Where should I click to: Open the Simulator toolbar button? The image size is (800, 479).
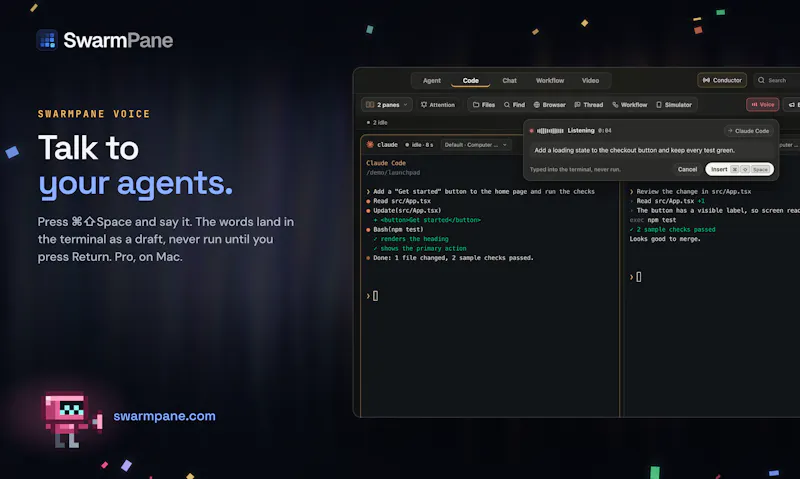click(x=673, y=105)
